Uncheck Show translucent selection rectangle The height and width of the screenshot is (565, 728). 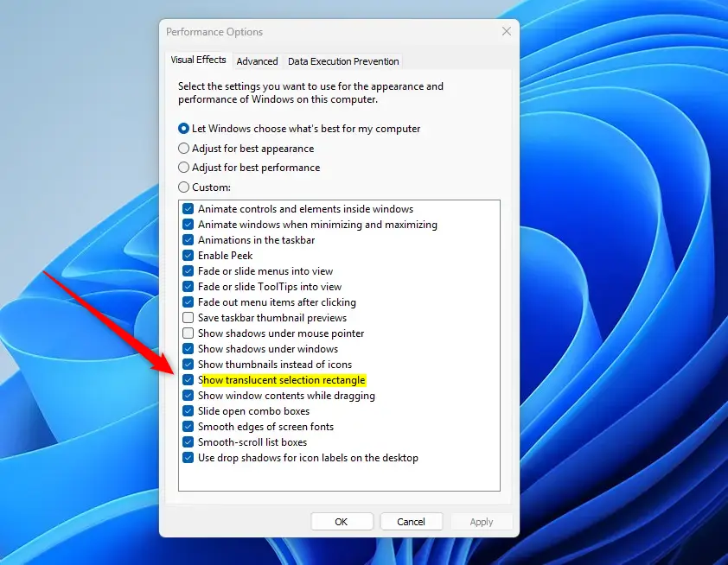coord(188,380)
